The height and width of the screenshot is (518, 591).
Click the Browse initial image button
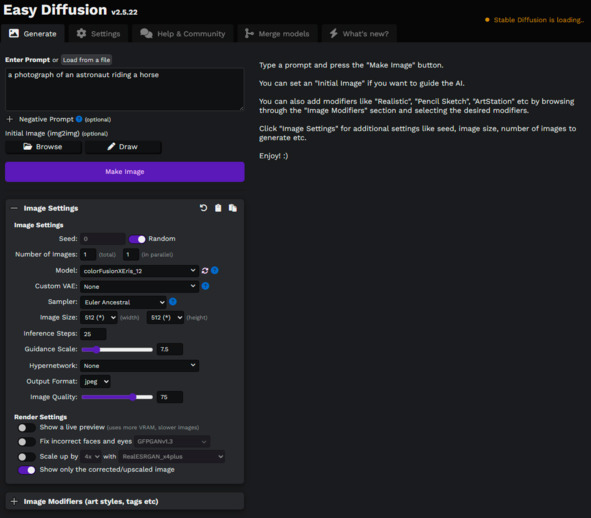coord(43,147)
